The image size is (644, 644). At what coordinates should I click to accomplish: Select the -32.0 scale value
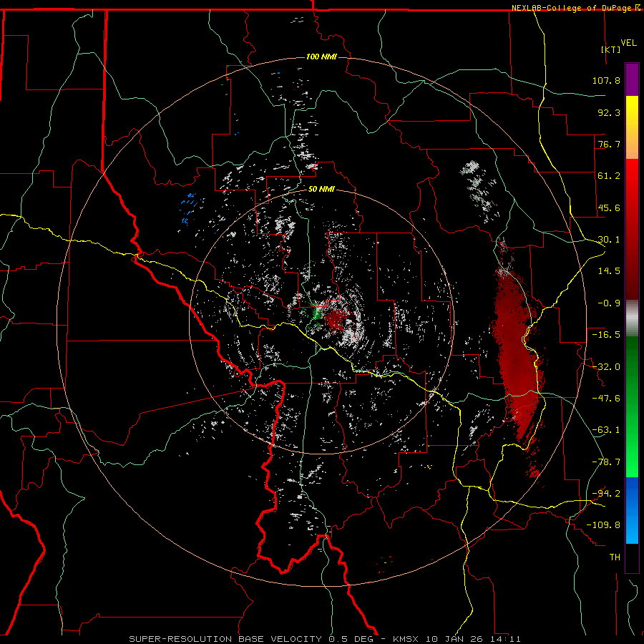pos(606,367)
